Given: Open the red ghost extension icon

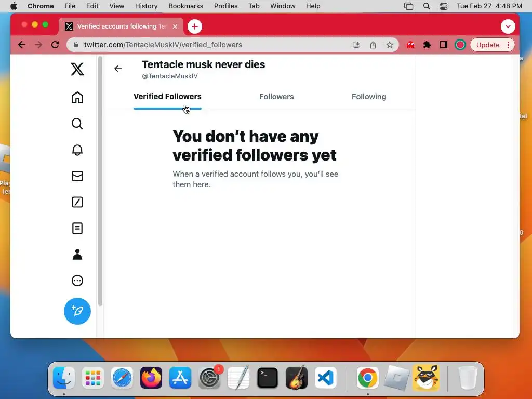Looking at the screenshot, I should [410, 45].
